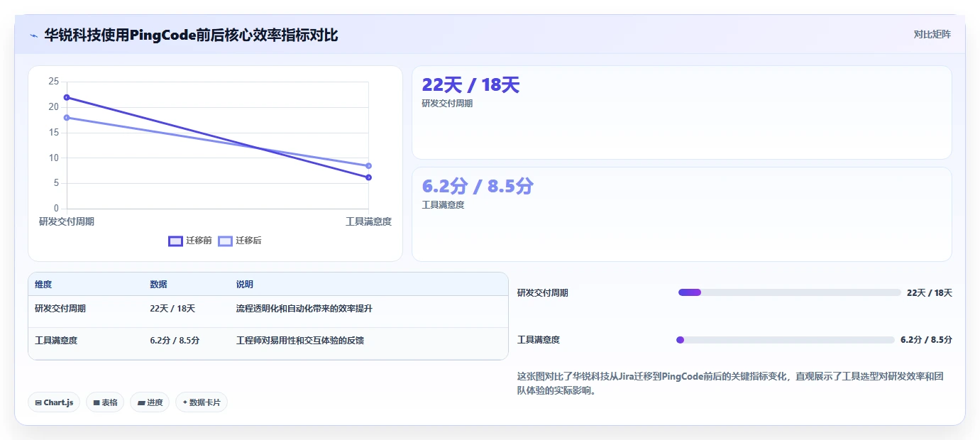Viewport: 980px width, 440px height.
Task: Click the 研发交付周期 progress bar
Action: click(x=789, y=292)
